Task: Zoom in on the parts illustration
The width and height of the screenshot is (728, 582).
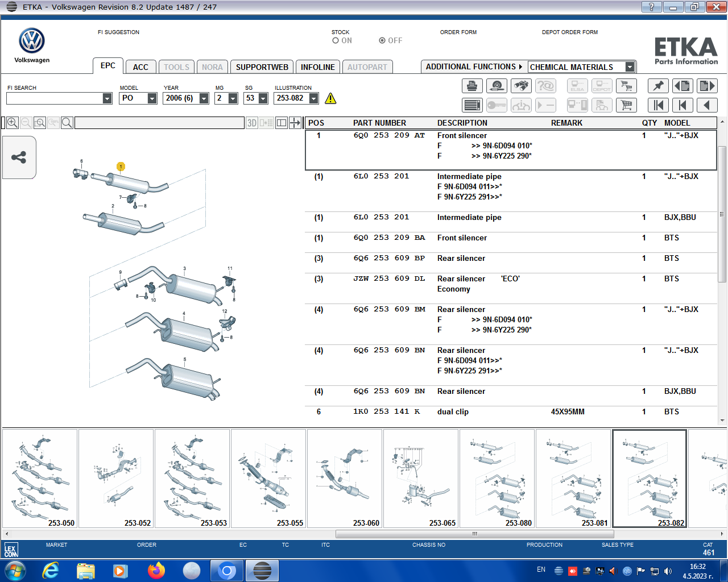Action: tap(12, 123)
